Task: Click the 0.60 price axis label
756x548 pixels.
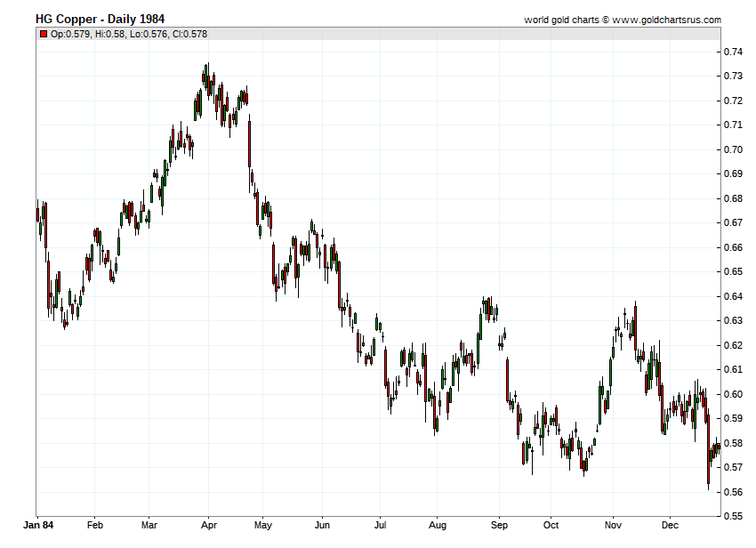Action: coord(734,393)
